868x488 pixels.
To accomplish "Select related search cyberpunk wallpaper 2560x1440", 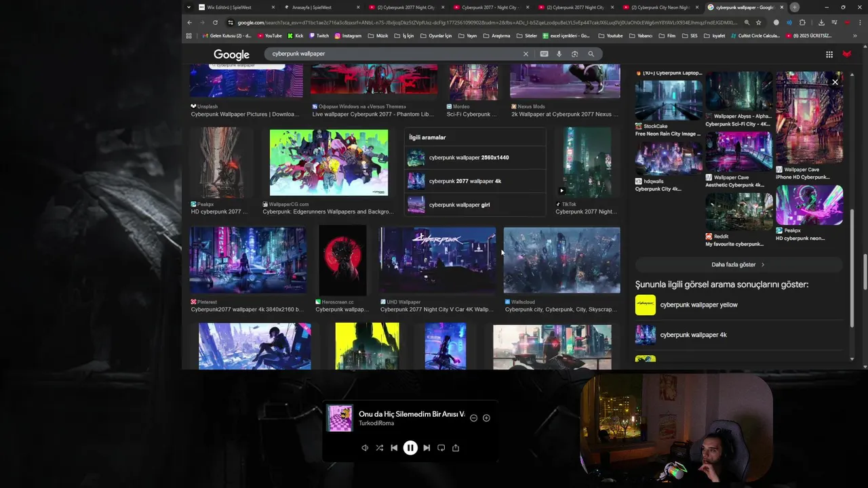I will [x=475, y=158].
